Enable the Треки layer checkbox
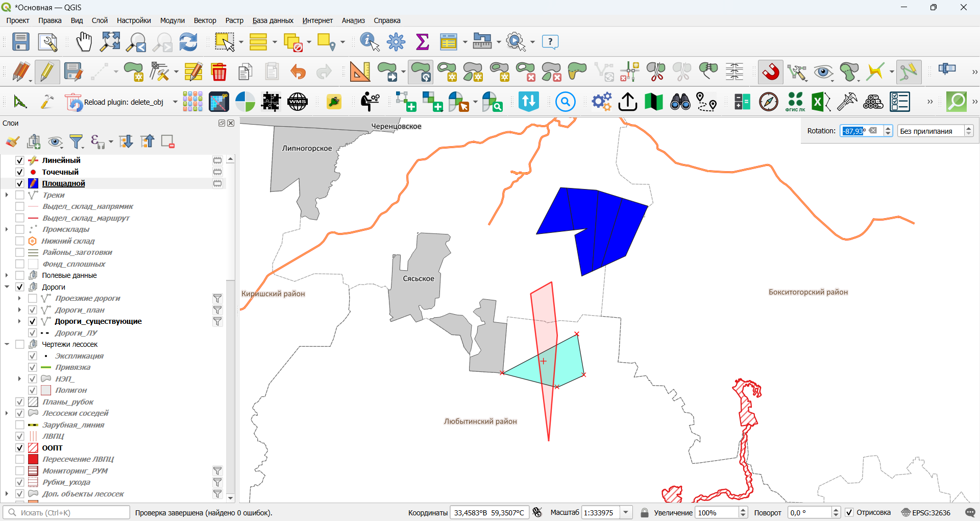This screenshot has height=521, width=980. [20, 195]
